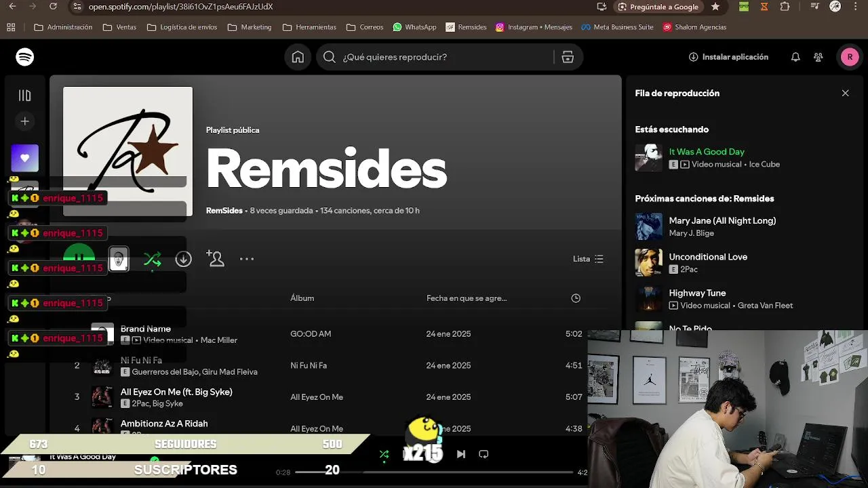The width and height of the screenshot is (868, 488).
Task: Close the 'Fila de reproducción' panel
Action: click(845, 93)
